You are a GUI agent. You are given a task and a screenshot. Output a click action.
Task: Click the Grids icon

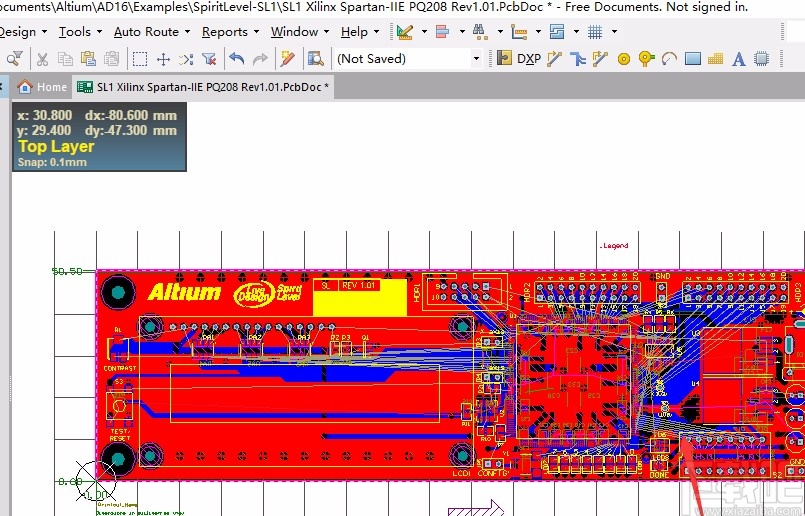(595, 32)
